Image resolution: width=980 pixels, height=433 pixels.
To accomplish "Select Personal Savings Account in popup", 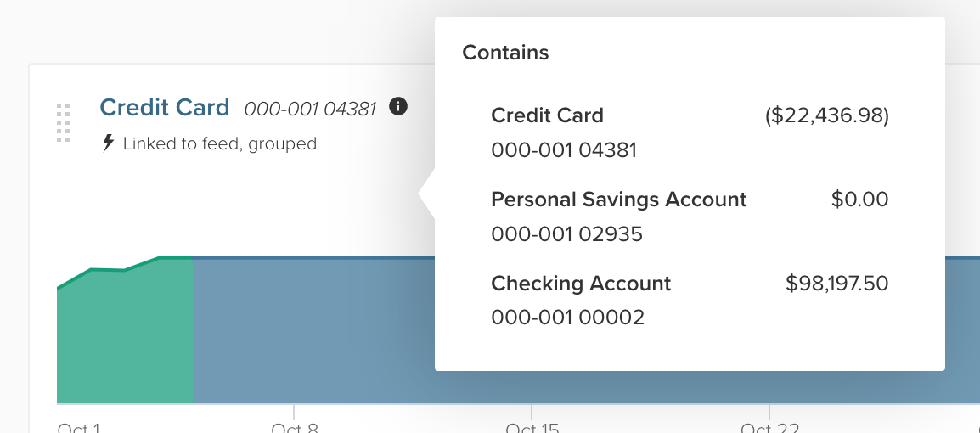I will [618, 200].
